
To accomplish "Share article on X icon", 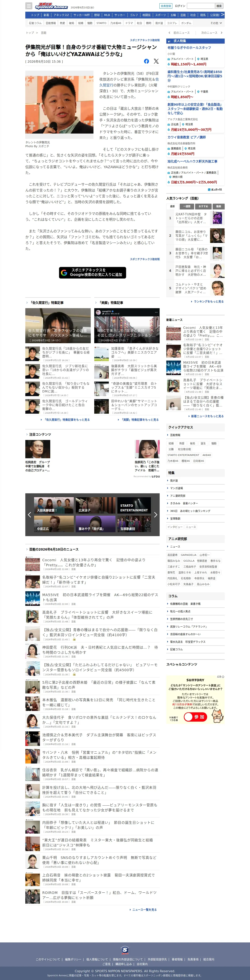I will (x=156, y=61).
